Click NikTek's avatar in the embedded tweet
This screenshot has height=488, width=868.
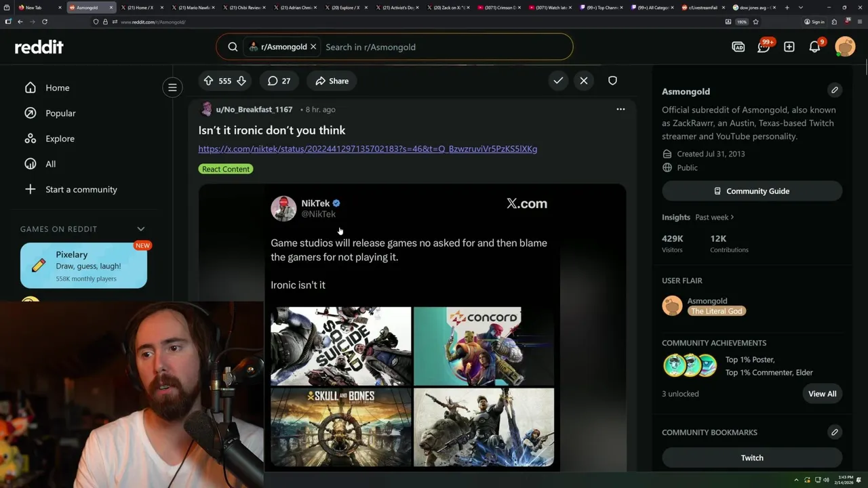coord(283,209)
